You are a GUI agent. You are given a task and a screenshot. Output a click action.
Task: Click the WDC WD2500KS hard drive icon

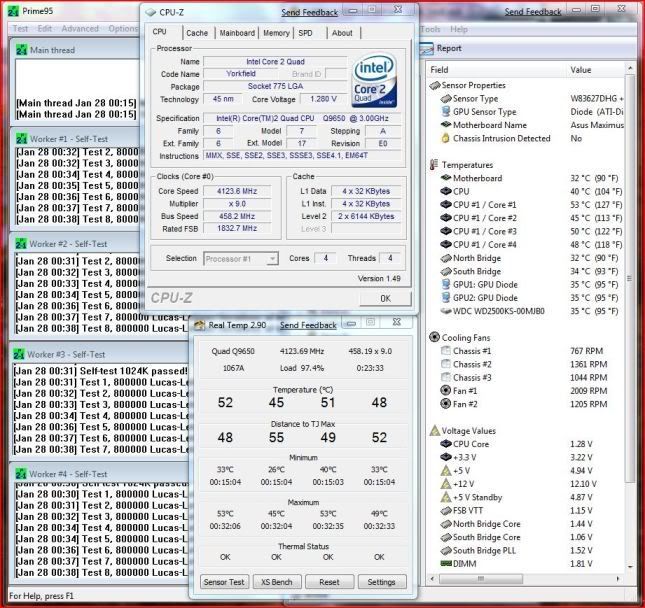tap(446, 311)
